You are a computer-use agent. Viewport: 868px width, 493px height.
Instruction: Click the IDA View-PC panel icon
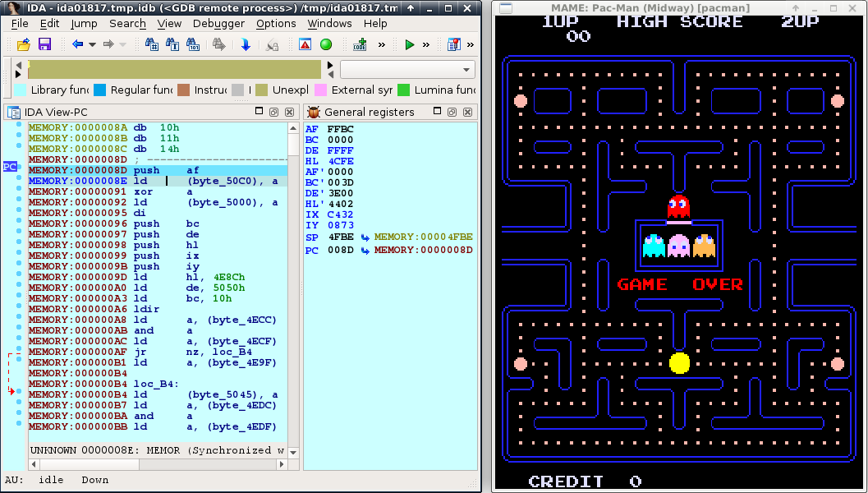click(x=14, y=113)
